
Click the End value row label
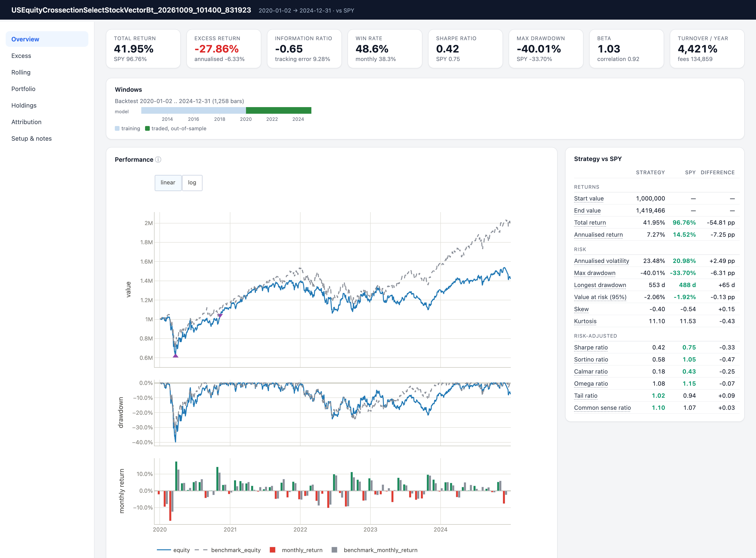click(587, 210)
